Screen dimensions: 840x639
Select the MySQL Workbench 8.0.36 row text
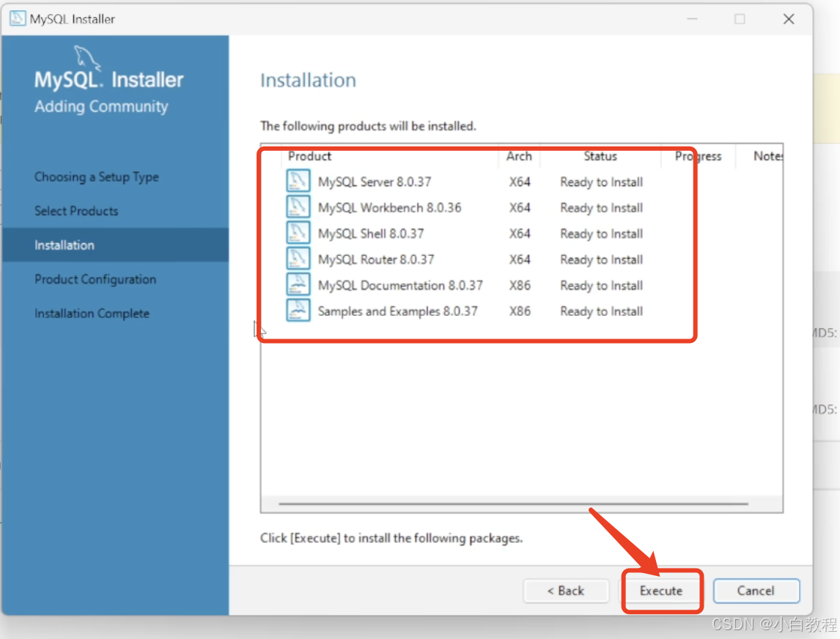pyautogui.click(x=389, y=208)
